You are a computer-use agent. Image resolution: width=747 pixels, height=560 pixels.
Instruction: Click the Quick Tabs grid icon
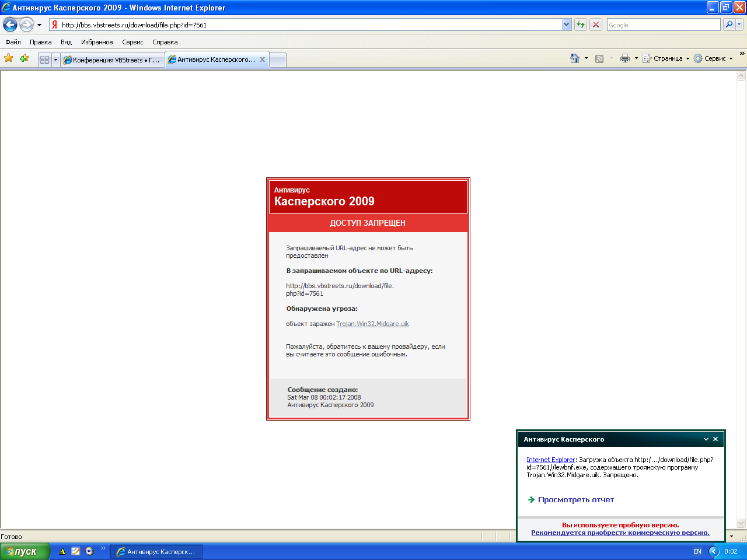tap(45, 60)
